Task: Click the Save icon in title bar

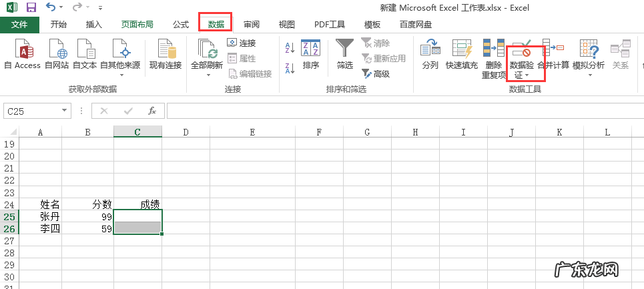Action: click(x=31, y=8)
